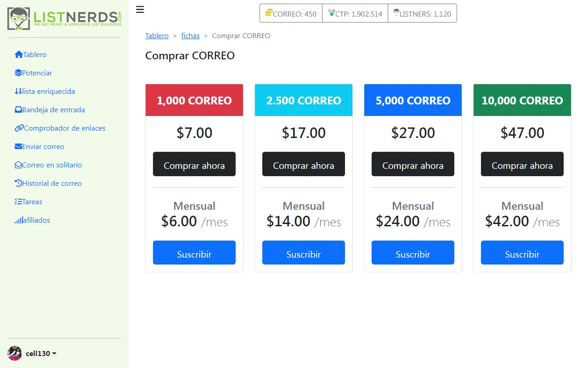The image size is (588, 368).
Task: Toggle the hamburger sidebar menu
Action: click(140, 10)
